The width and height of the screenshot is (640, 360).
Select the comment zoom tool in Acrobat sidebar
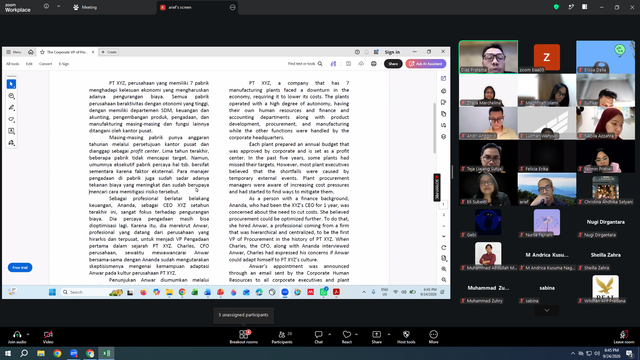click(x=11, y=96)
